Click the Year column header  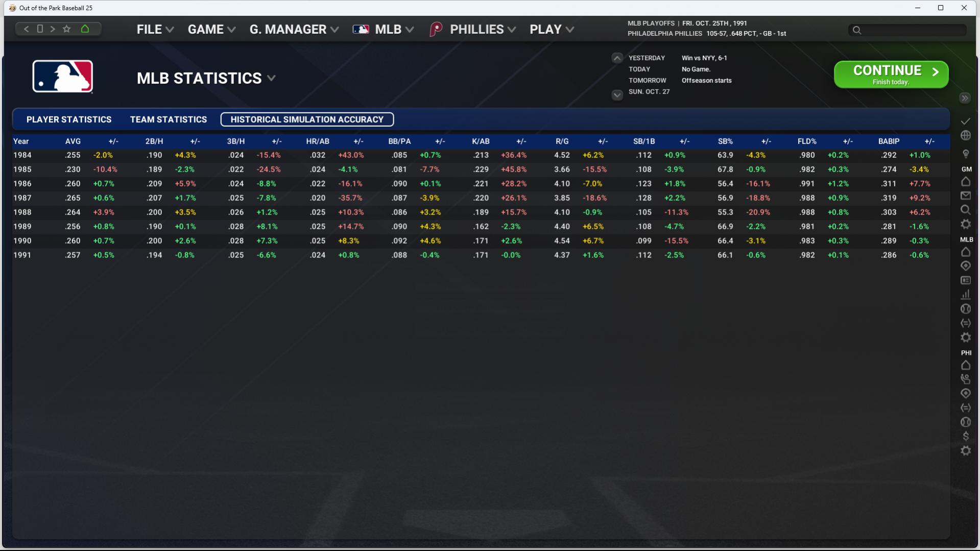[x=21, y=141]
